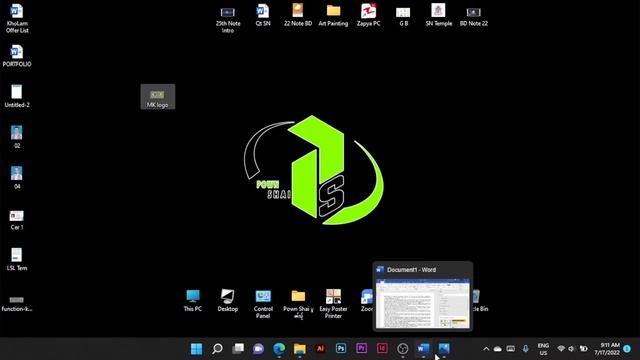
Task: Launch Easy Poster Printer
Action: pyautogui.click(x=333, y=304)
